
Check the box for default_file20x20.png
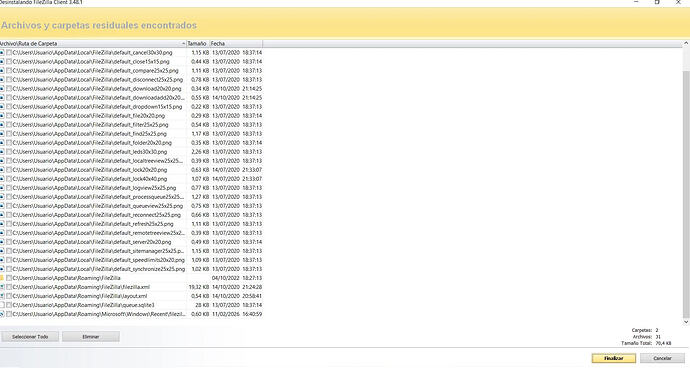[x=9, y=116]
